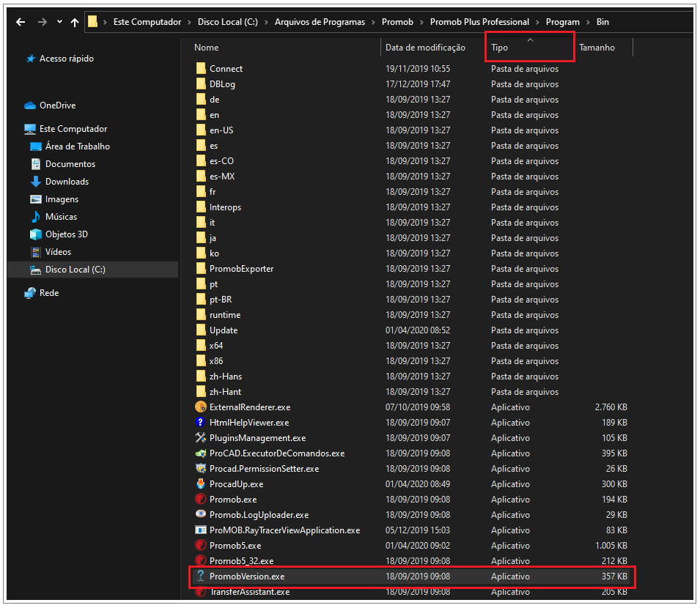Open Promob Plus Professional breadcrumb
This screenshot has width=700, height=608.
click(x=479, y=22)
